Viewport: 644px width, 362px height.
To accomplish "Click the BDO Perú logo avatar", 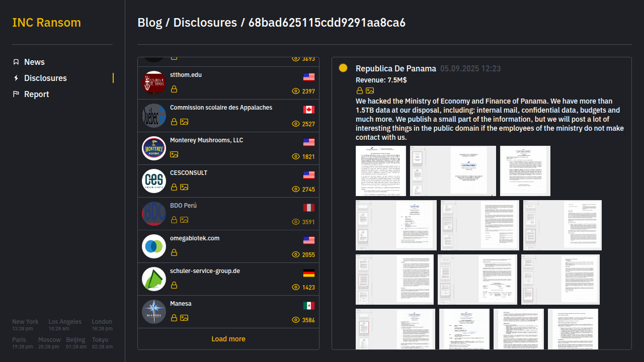I will [154, 214].
